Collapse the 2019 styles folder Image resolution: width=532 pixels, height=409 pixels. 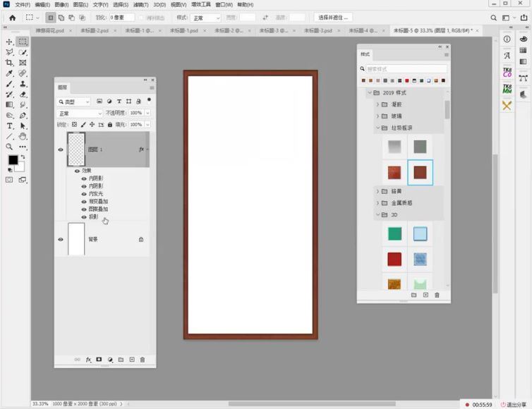click(x=370, y=92)
